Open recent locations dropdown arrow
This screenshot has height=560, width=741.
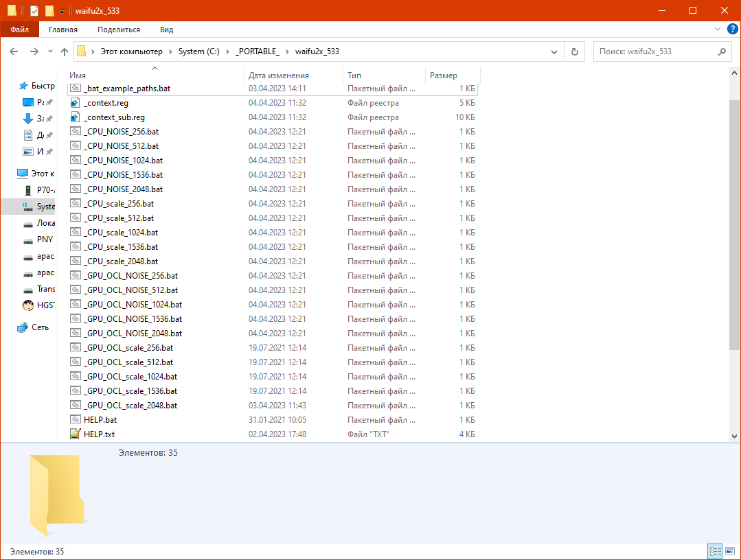[x=50, y=51]
